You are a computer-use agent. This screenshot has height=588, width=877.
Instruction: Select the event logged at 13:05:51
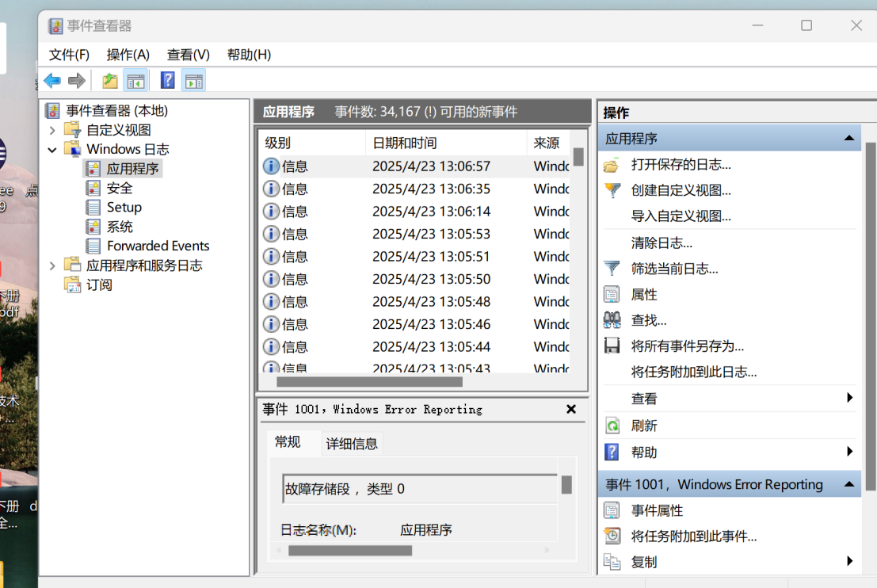415,257
